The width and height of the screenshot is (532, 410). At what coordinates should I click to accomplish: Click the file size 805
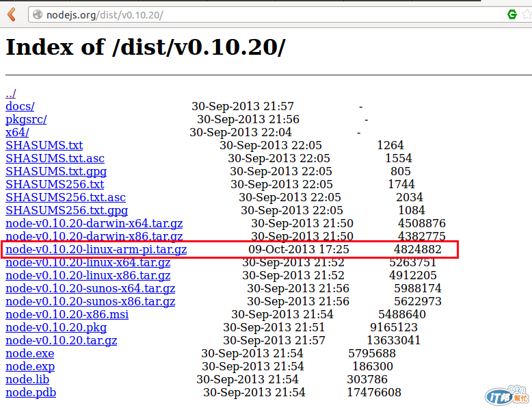coord(400,171)
